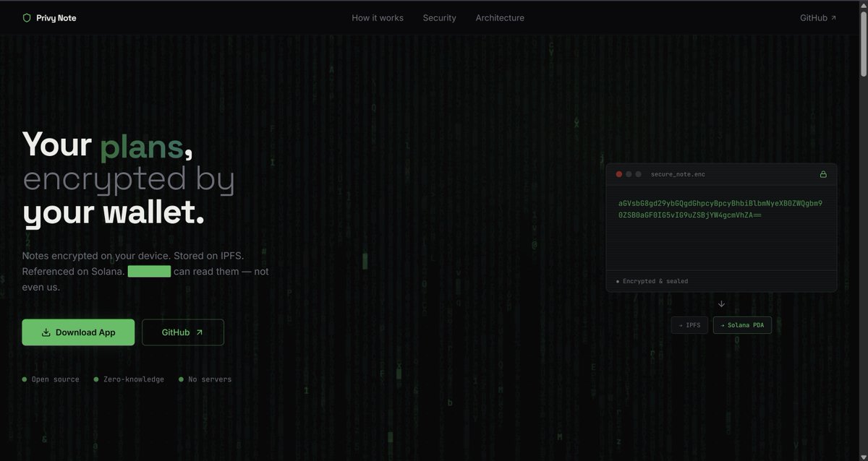This screenshot has height=461, width=868.
Task: Click the No servers badge
Action: [x=205, y=379]
